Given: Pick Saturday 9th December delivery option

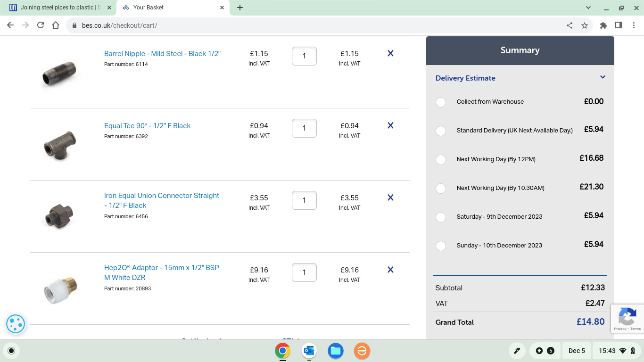Looking at the screenshot, I should (x=441, y=217).
